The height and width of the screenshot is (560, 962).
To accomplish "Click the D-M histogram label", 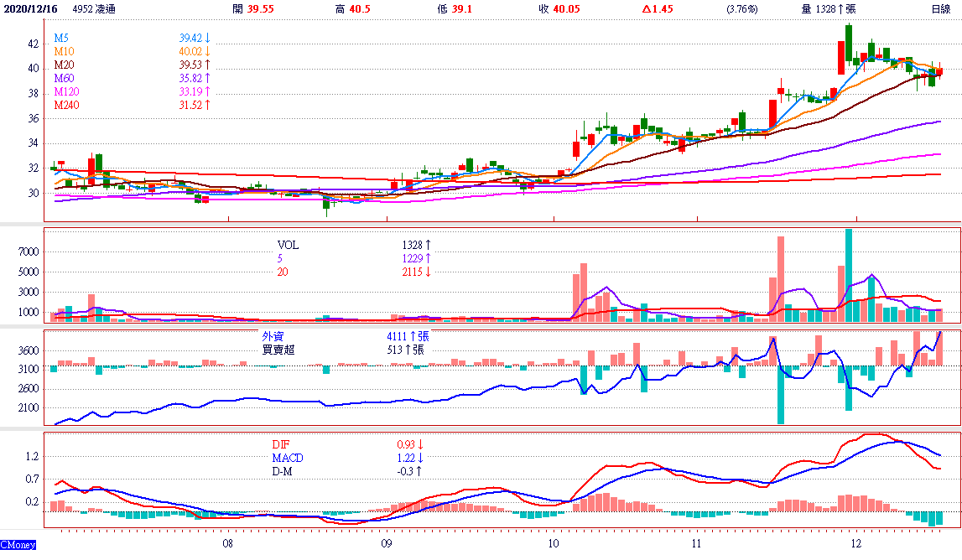I will (283, 472).
